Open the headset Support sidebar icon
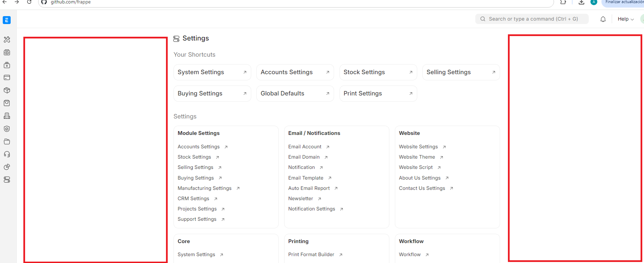 [7, 154]
